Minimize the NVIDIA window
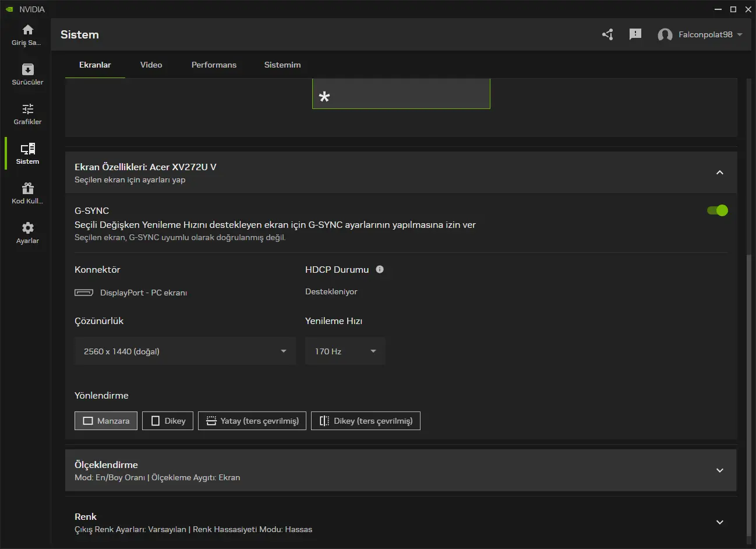 [717, 9]
